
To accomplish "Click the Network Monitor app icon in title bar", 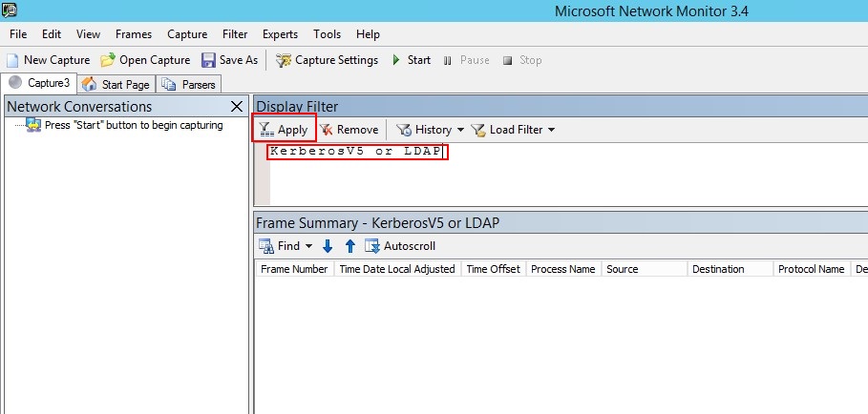I will 10,10.
